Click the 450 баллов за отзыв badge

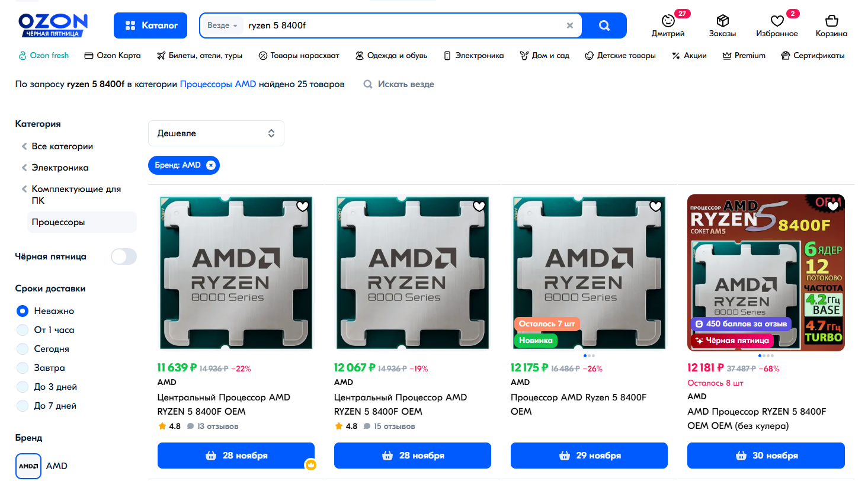(741, 324)
